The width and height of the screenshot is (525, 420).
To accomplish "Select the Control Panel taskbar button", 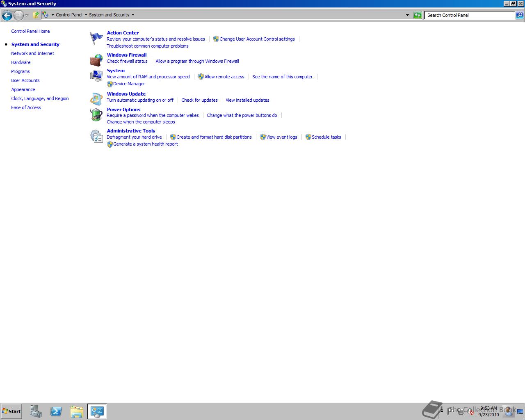I will [97, 411].
